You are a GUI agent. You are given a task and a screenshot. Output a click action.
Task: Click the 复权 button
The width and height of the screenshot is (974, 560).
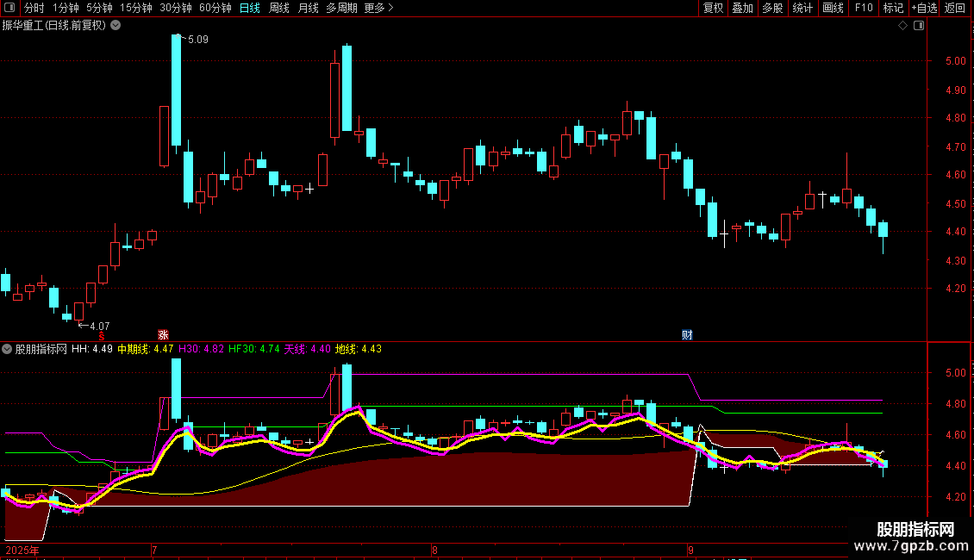(x=713, y=8)
